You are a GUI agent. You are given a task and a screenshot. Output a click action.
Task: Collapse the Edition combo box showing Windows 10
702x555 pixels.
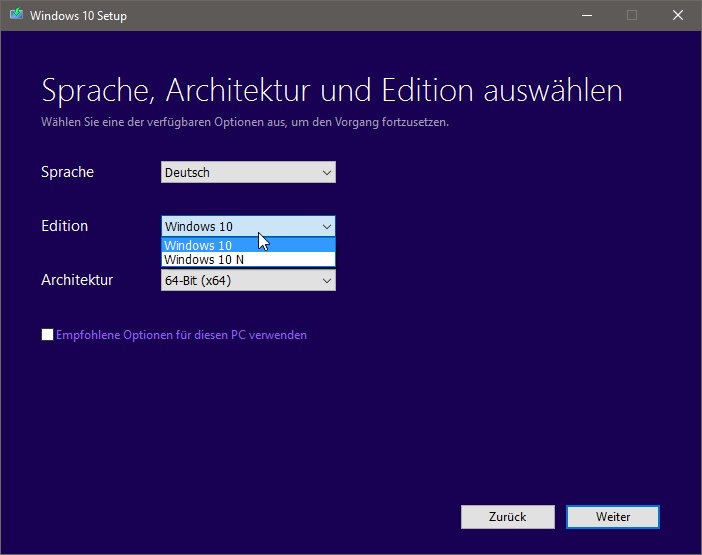click(x=248, y=226)
